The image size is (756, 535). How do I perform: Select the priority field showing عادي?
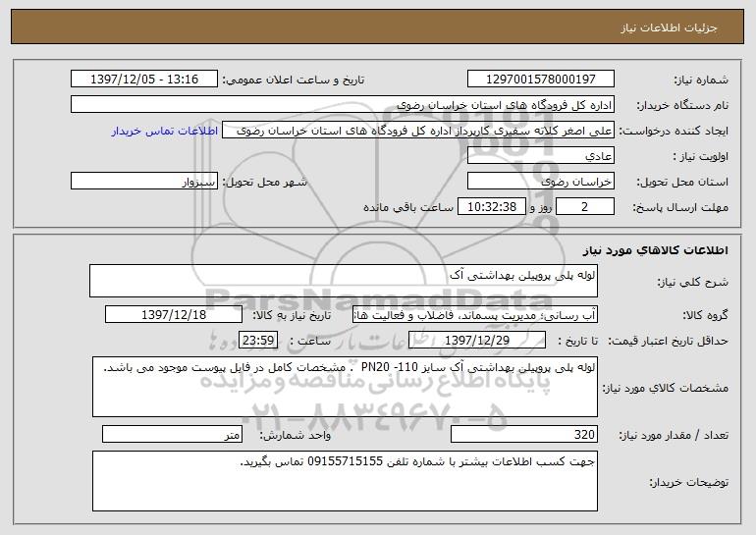pos(540,156)
